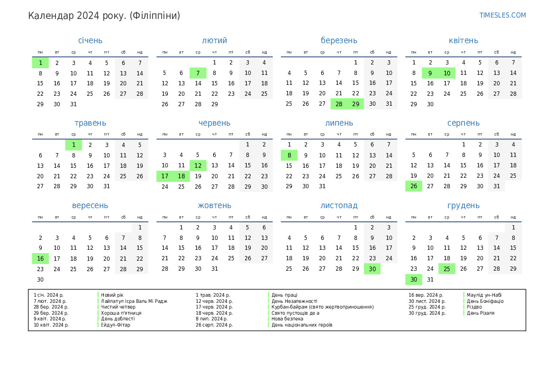Select the грудень month heading
This screenshot has width=554, height=392.
pos(463,206)
